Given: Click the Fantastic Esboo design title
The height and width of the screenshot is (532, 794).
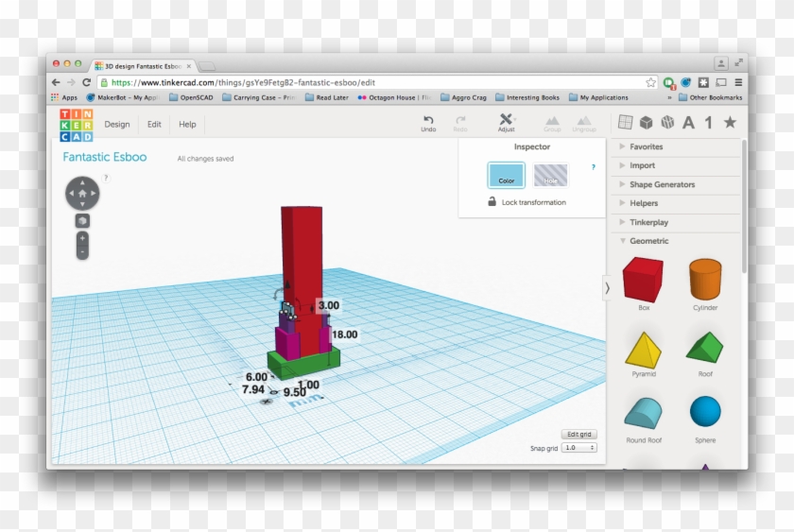Looking at the screenshot, I should point(105,157).
